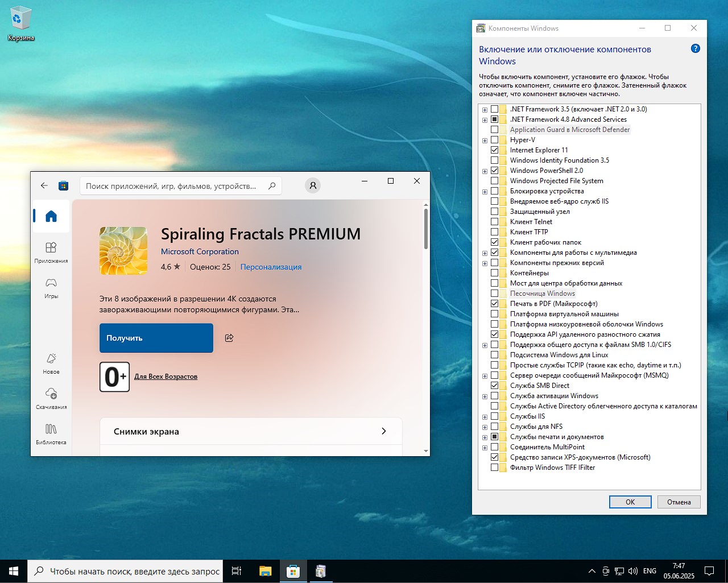Image resolution: width=728 pixels, height=583 pixels.
Task: Click the taskbar search box
Action: pyautogui.click(x=125, y=571)
